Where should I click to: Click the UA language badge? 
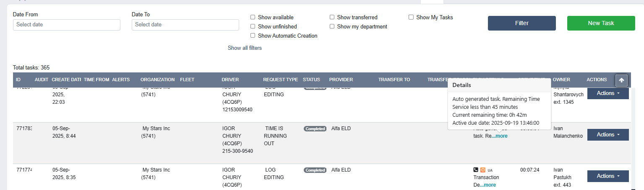[490, 170]
